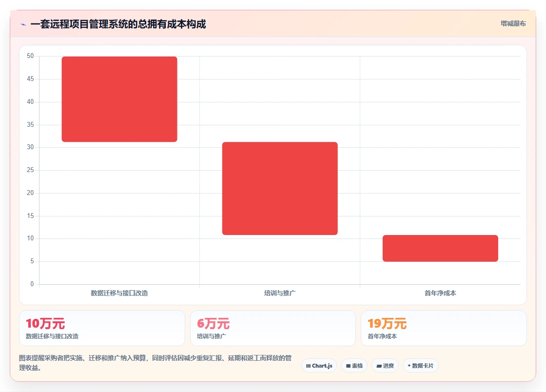546x392 pixels.
Task: Click x-axis label 数据迁移与接口改造
Action: point(119,293)
